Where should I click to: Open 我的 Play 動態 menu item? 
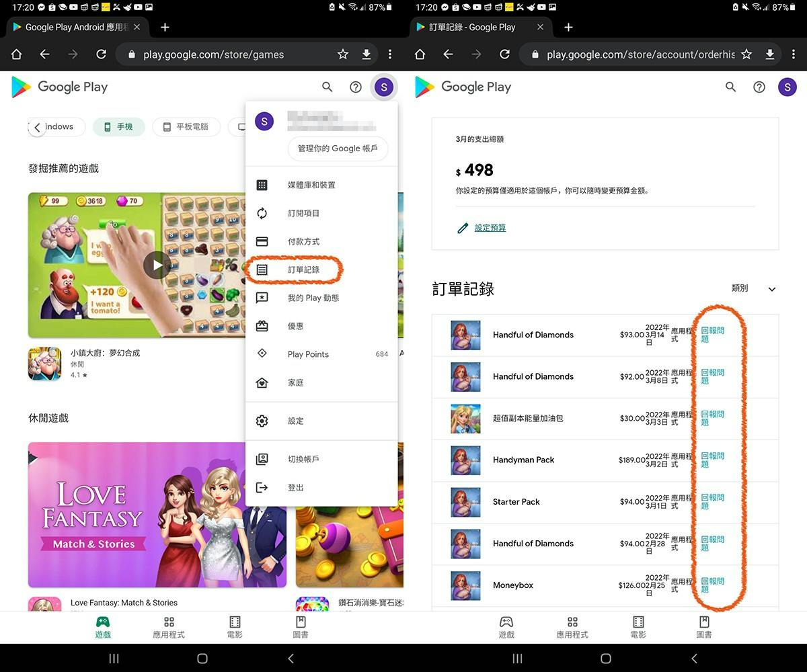point(321,298)
